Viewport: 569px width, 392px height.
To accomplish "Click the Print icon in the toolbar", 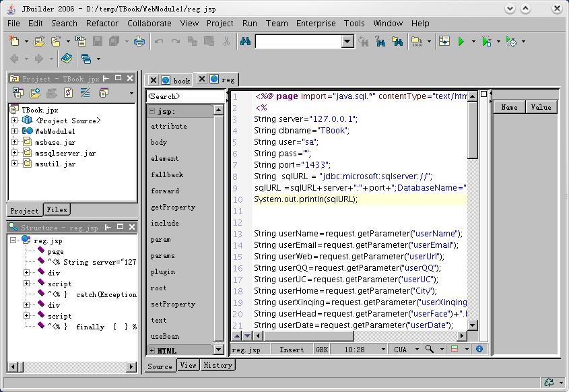I will [139, 42].
